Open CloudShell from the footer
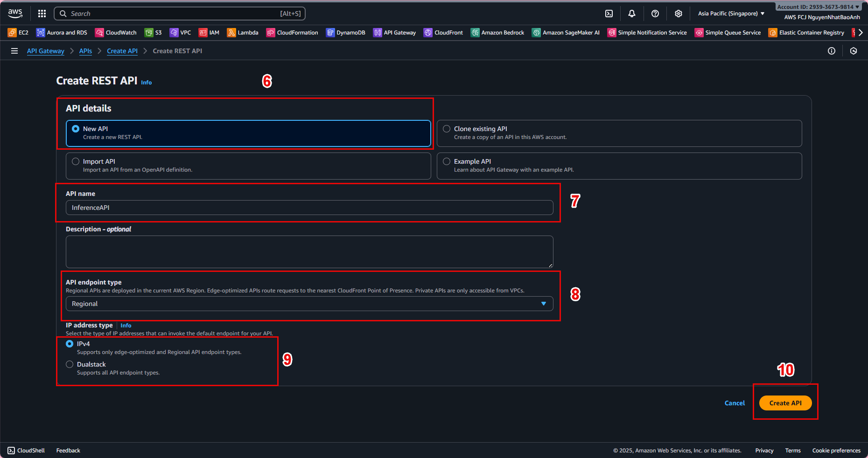 [27, 451]
